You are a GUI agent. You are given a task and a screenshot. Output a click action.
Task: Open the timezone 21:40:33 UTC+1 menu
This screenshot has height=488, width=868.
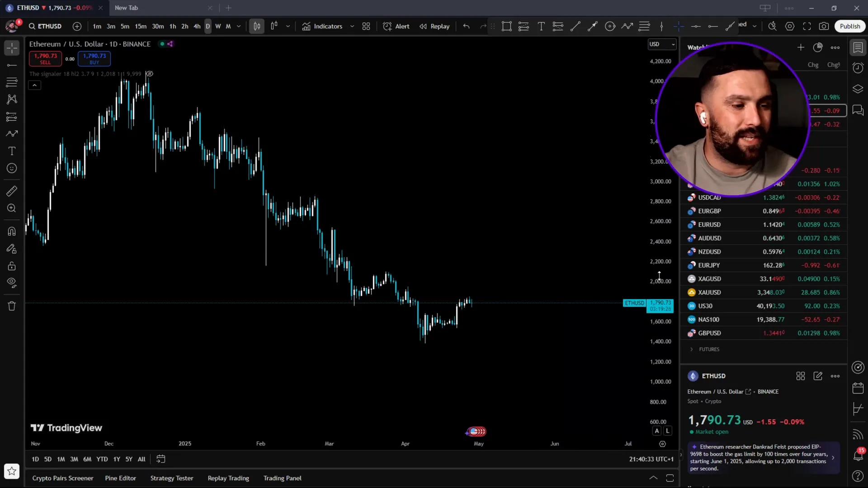pyautogui.click(x=651, y=459)
